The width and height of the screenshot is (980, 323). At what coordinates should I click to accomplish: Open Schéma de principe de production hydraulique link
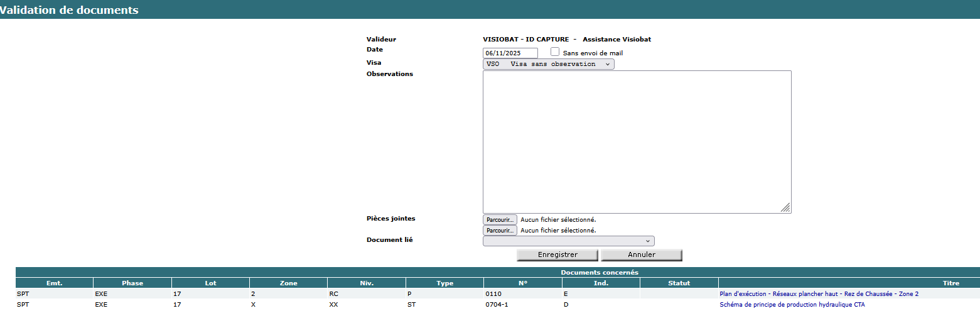tap(792, 305)
